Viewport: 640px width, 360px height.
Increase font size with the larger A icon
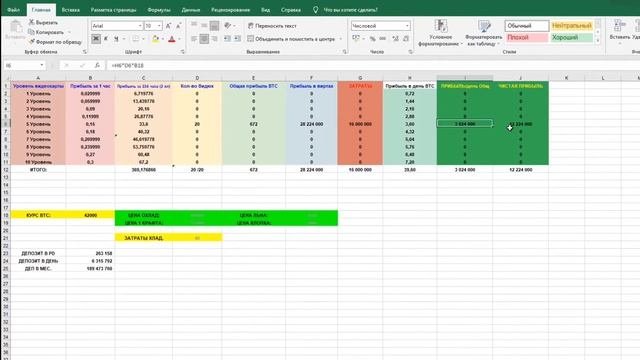tap(169, 26)
